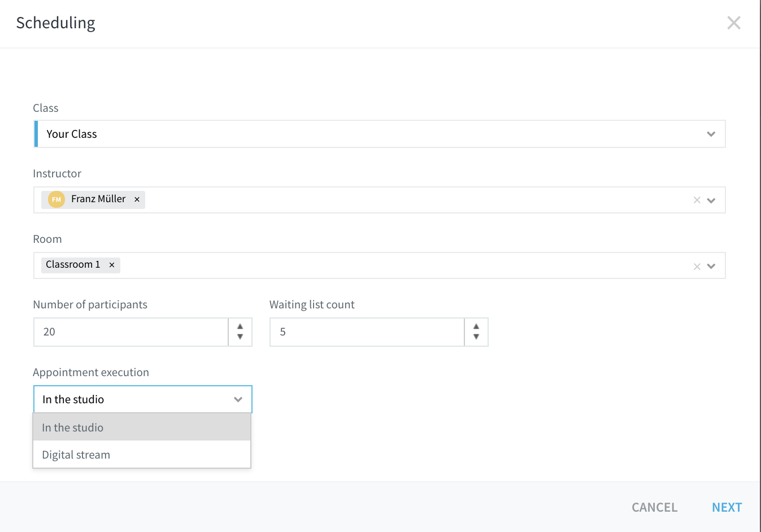Click the Waiting list count field
Screen dimensions: 761x532
click(367, 332)
